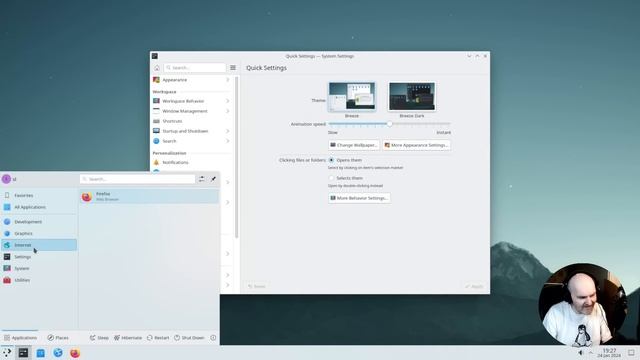The image size is (640, 360).
Task: Click the Change Wallpaper button
Action: click(x=354, y=145)
